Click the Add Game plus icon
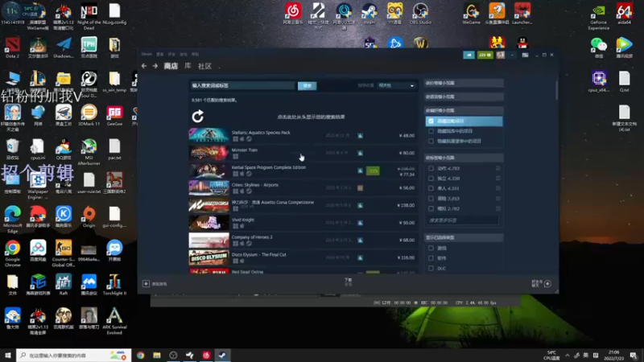 [x=146, y=284]
